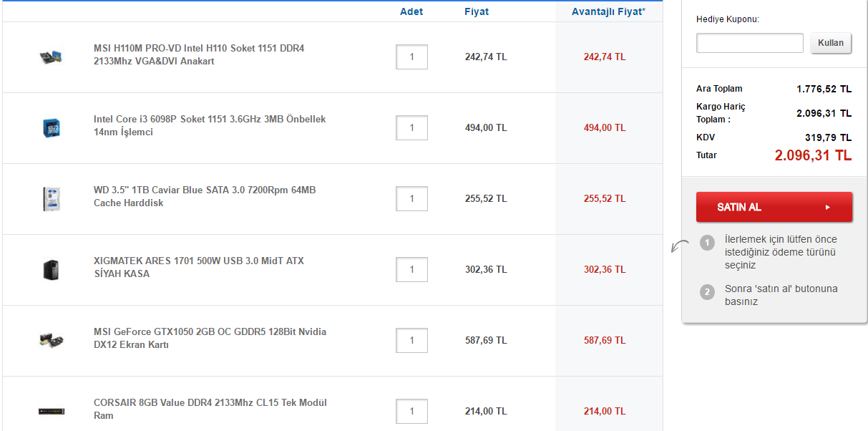Open MSI GeForce GTX1050 2GB product link
Image resolution: width=868 pixels, height=431 pixels.
(x=210, y=338)
